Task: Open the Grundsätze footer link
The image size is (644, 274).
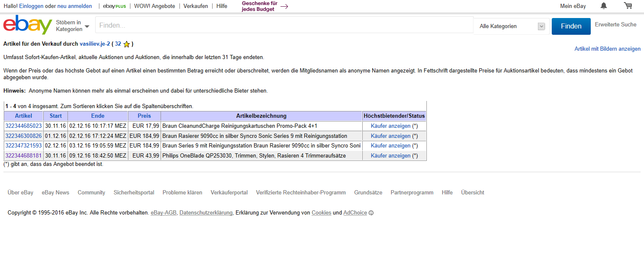Action: tap(368, 192)
